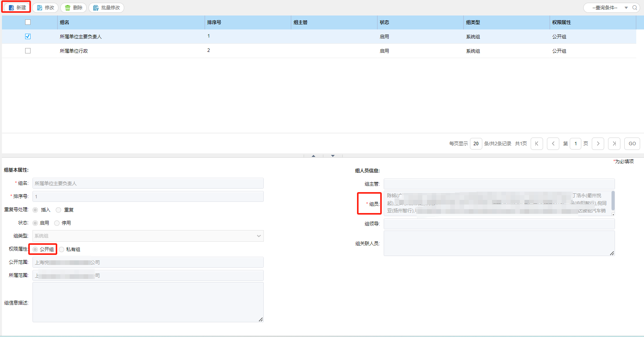644x337 pixels.
Task: Click the 新建 (New) toolbar button
Action: click(x=17, y=8)
